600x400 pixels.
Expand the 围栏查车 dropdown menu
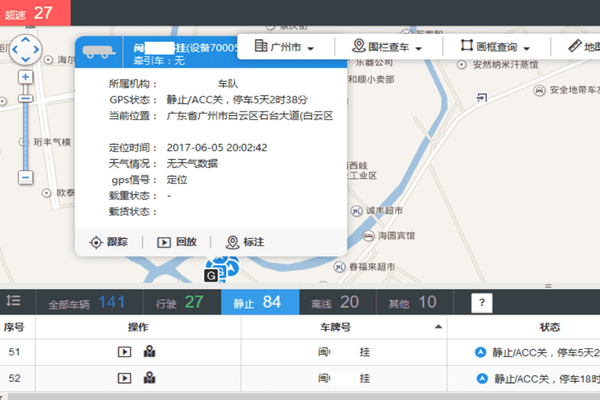396,47
